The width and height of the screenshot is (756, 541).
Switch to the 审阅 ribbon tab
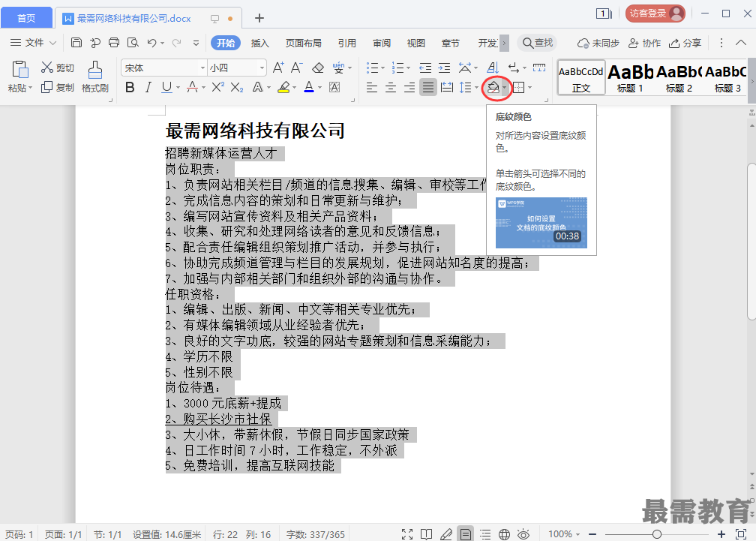coord(382,43)
